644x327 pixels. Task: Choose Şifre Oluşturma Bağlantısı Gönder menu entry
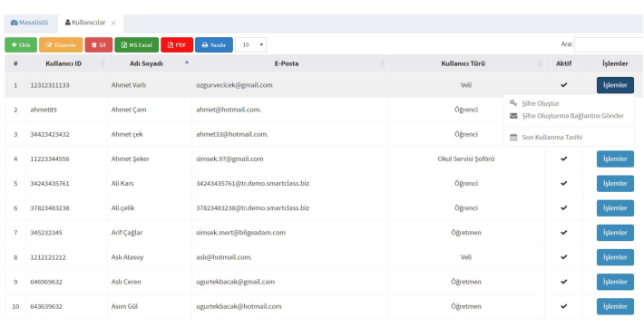(x=572, y=116)
